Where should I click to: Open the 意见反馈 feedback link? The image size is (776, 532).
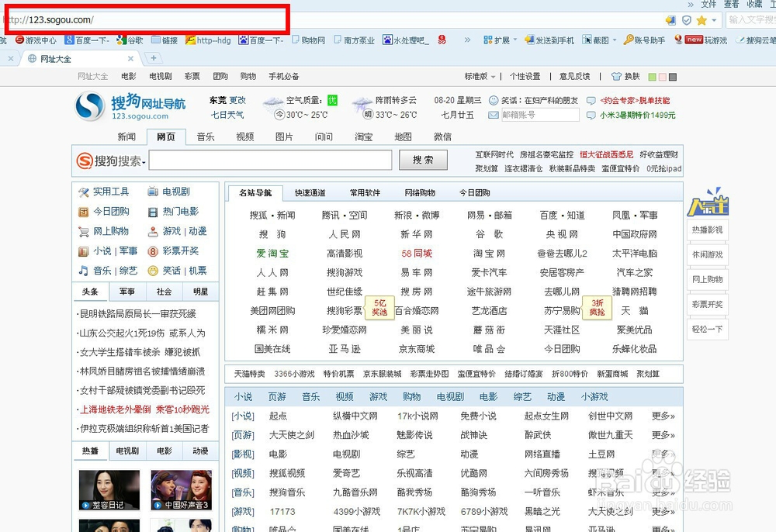(x=575, y=76)
